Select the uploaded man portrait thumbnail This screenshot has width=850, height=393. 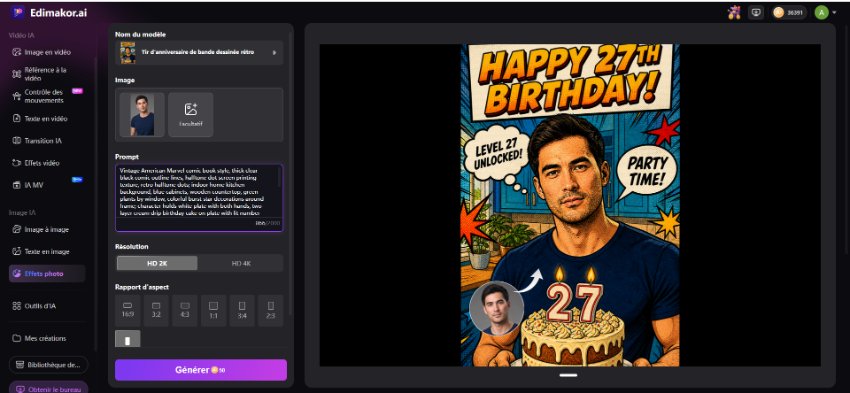[142, 114]
